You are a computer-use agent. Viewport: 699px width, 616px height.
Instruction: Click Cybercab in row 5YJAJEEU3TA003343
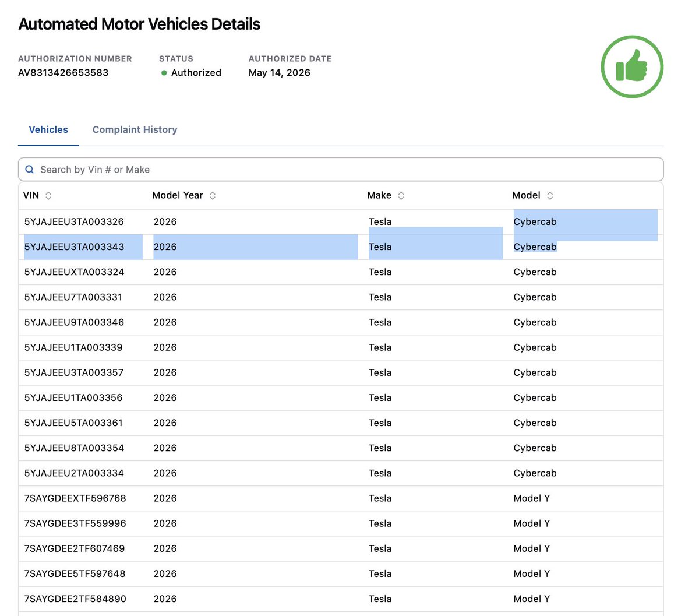(x=535, y=247)
